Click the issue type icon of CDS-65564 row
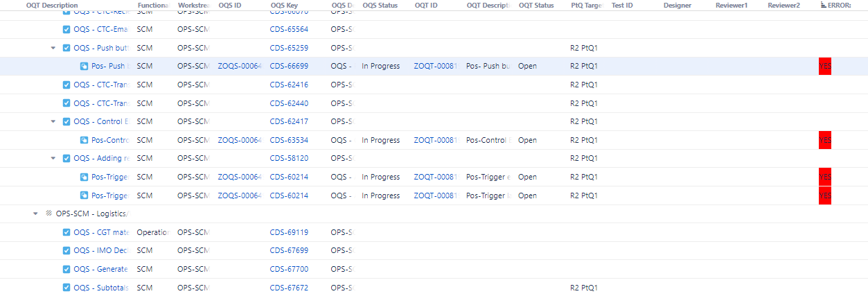The width and height of the screenshot is (868, 296). click(x=67, y=30)
